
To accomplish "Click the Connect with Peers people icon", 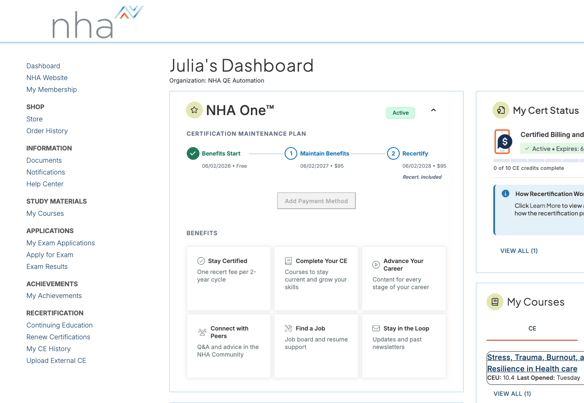I will pos(202,332).
